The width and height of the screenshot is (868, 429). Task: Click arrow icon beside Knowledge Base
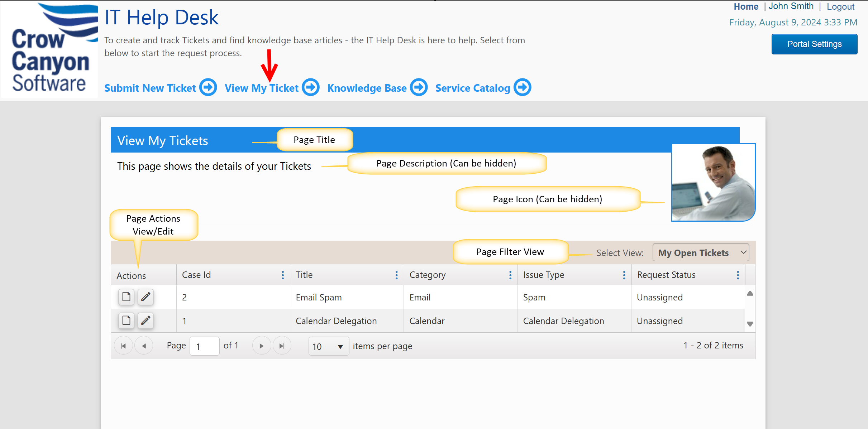(419, 87)
